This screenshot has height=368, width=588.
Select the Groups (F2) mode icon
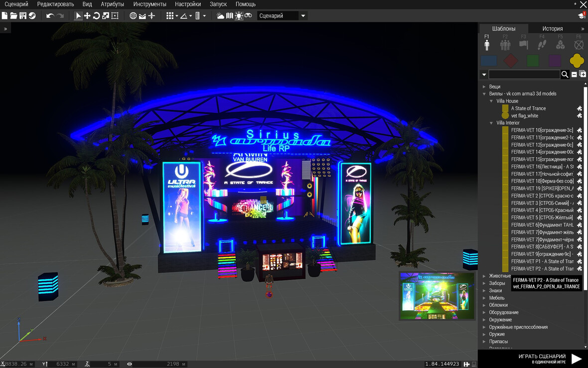click(x=505, y=45)
